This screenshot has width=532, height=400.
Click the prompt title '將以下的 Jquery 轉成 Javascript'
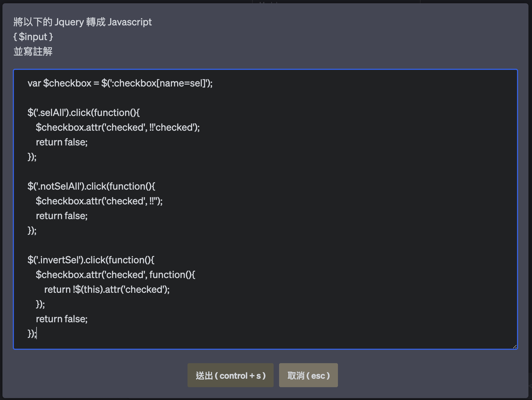click(x=83, y=22)
